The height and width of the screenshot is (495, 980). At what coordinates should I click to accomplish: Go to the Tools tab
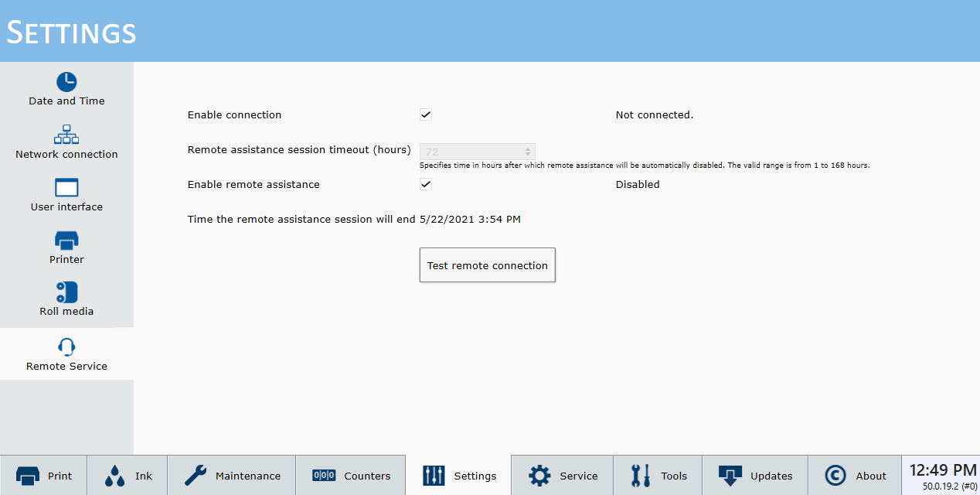click(659, 476)
